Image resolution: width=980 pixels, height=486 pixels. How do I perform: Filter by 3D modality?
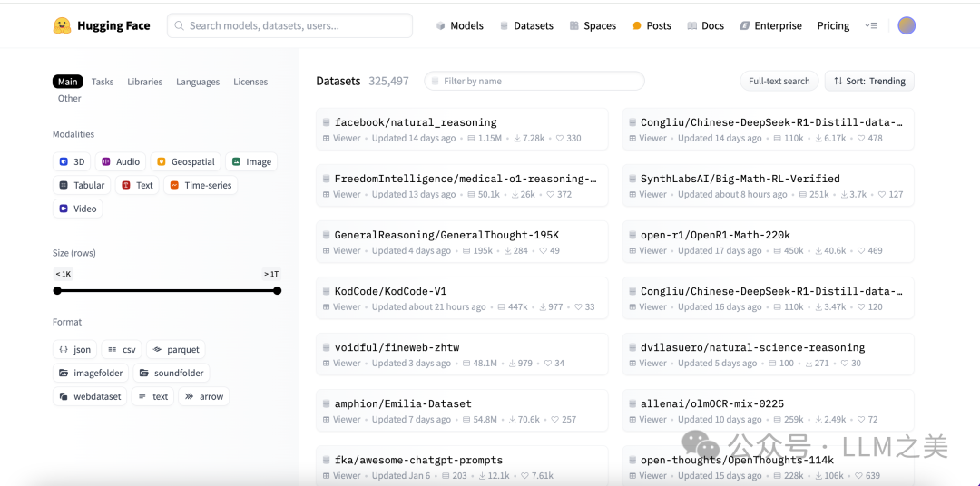tap(73, 161)
